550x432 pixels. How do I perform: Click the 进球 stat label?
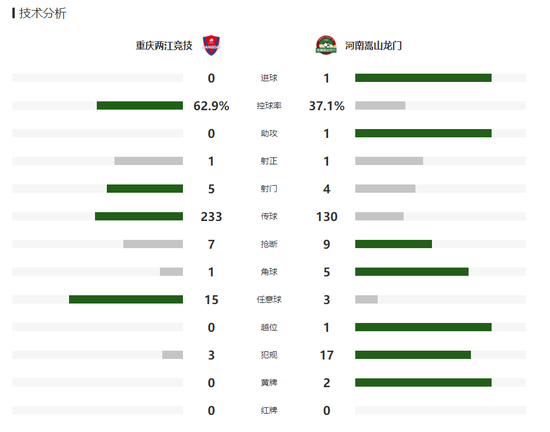pyautogui.click(x=269, y=78)
